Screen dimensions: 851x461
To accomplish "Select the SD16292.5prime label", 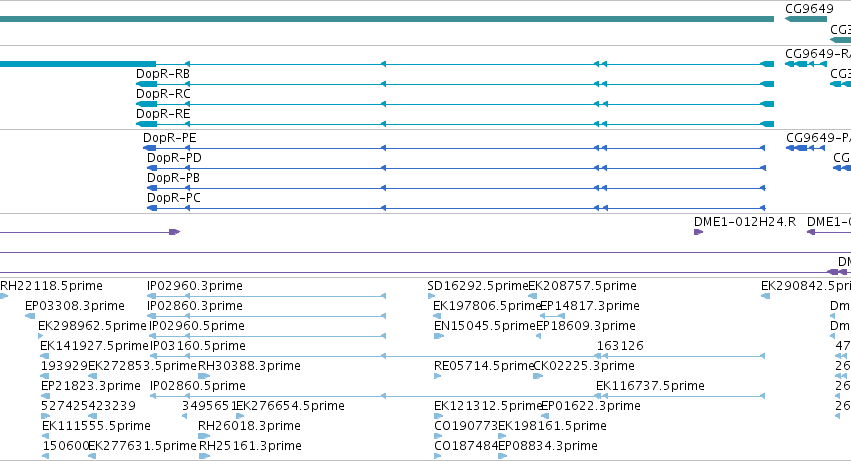I will click(478, 286).
